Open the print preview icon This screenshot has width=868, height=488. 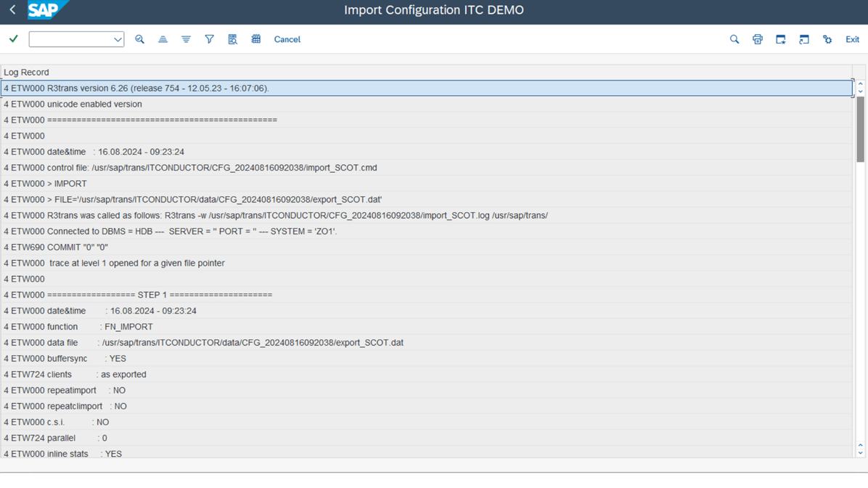click(232, 39)
